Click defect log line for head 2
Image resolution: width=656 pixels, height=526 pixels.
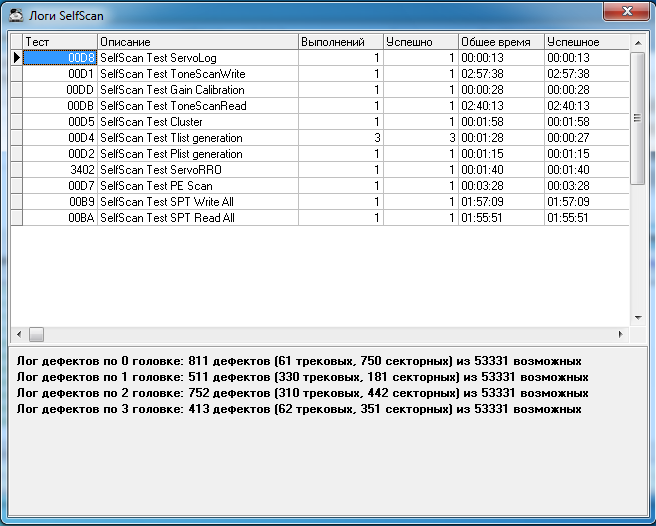[x=302, y=393]
